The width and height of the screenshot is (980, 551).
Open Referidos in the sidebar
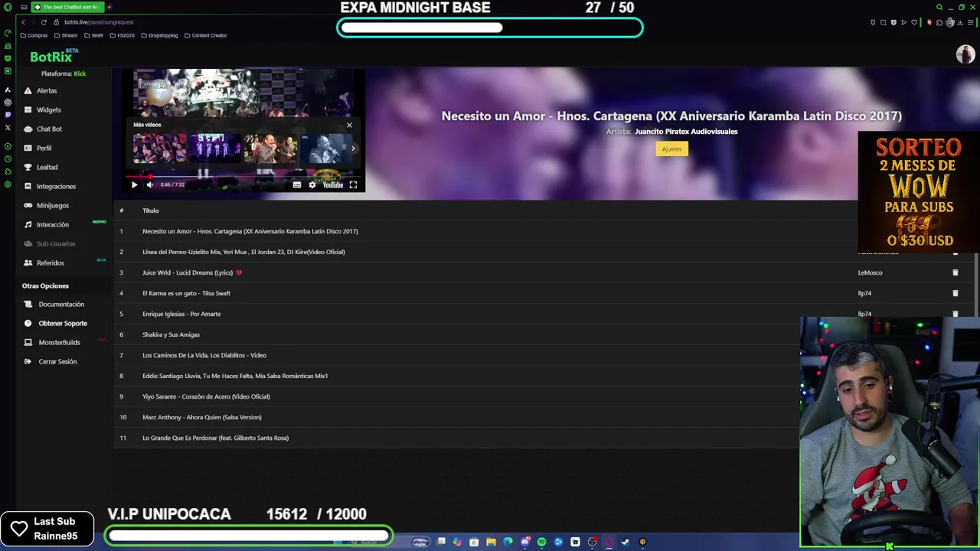(x=50, y=262)
